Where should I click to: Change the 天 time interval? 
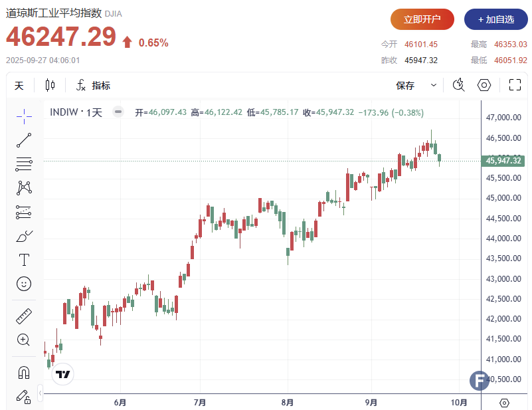pos(19,86)
